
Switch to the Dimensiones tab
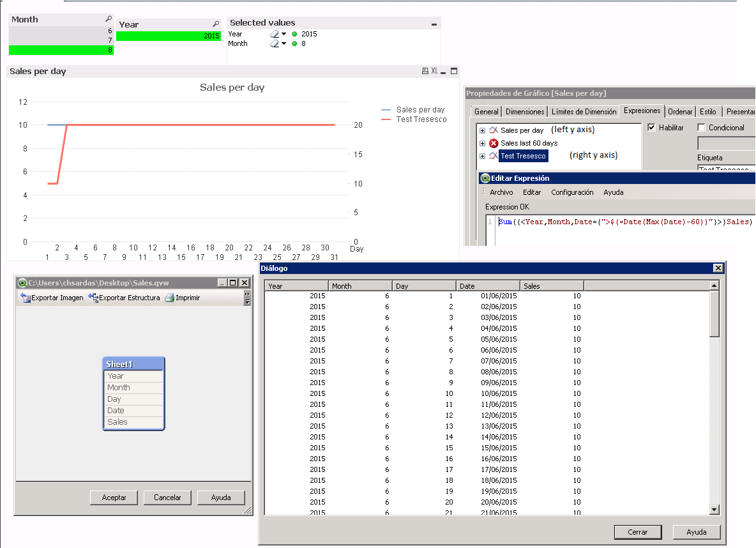(x=524, y=112)
